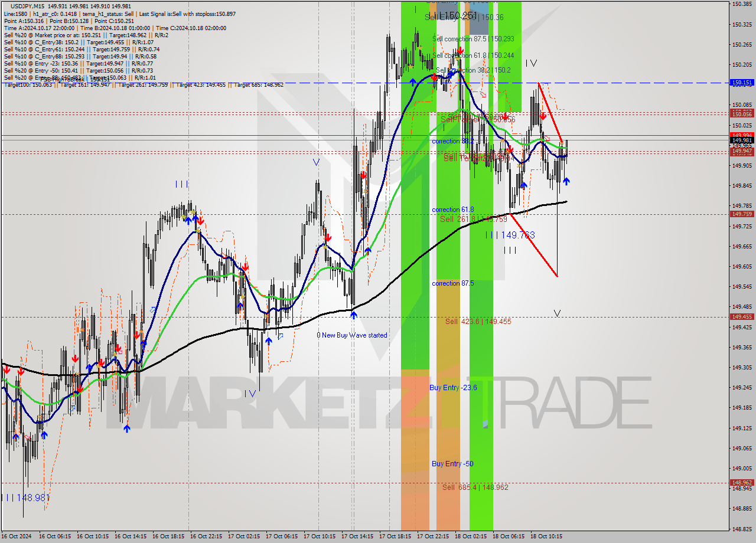The width and height of the screenshot is (756, 543).
Task: Click the 'Buy Entry -50' label
Action: point(452,464)
